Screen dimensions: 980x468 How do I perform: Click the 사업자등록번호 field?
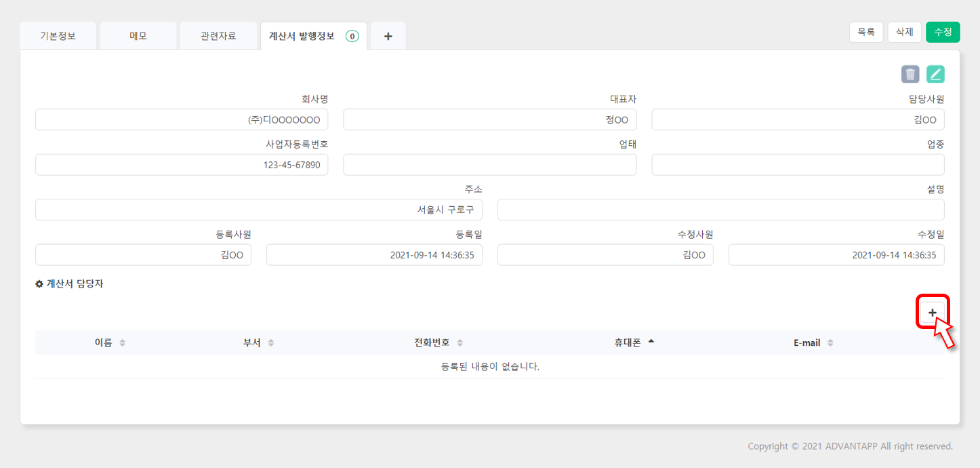coord(182,165)
